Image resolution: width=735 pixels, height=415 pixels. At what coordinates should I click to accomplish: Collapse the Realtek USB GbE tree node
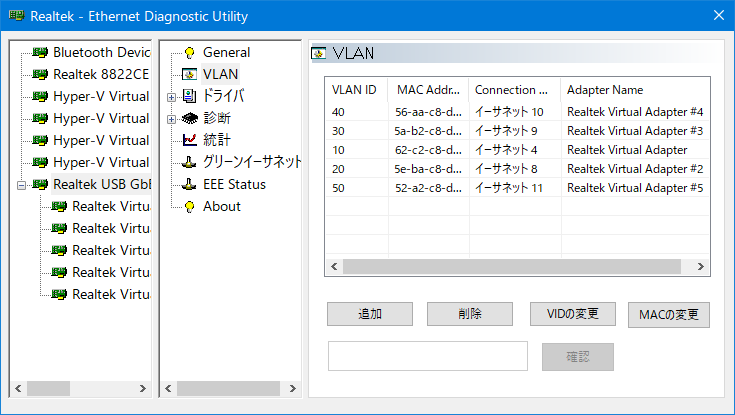[x=21, y=186]
